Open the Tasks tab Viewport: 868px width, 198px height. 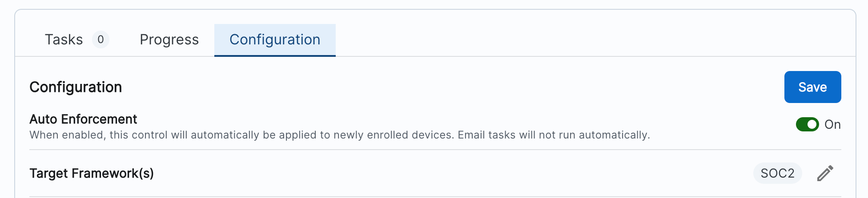click(64, 40)
